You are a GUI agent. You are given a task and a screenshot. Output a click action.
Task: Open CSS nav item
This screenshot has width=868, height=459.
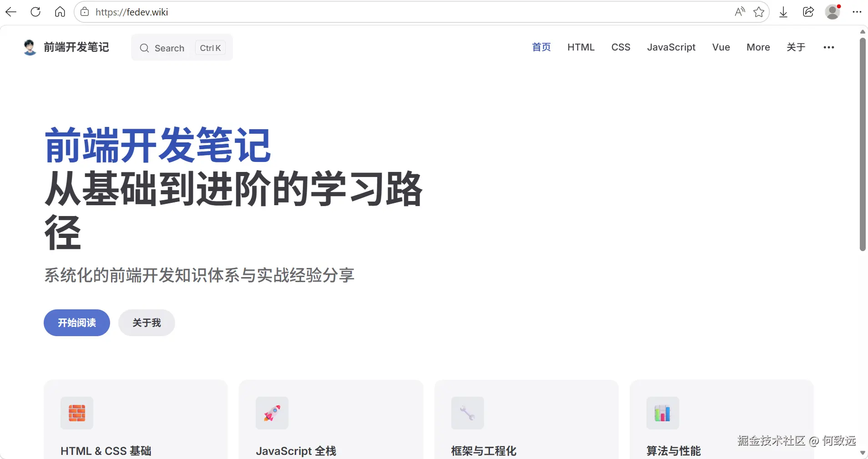[621, 47]
